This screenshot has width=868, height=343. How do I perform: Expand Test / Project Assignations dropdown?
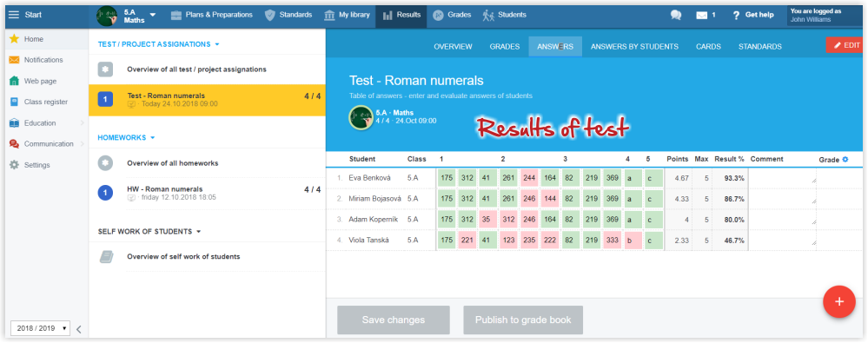pos(217,44)
